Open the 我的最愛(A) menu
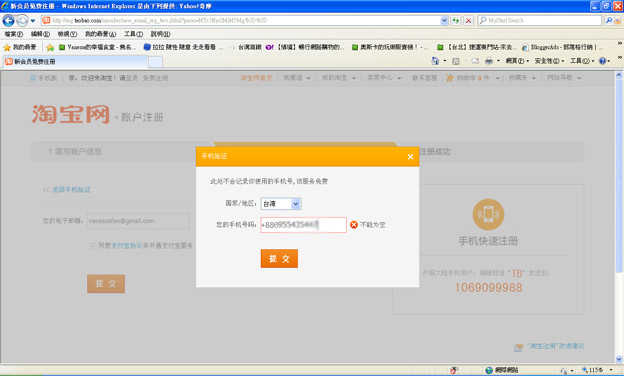Screen dimensions: 624x376 coord(100,34)
